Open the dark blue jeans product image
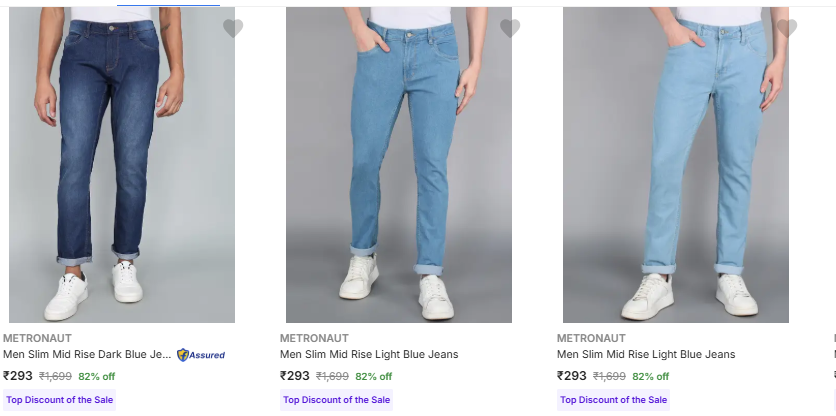 click(122, 165)
